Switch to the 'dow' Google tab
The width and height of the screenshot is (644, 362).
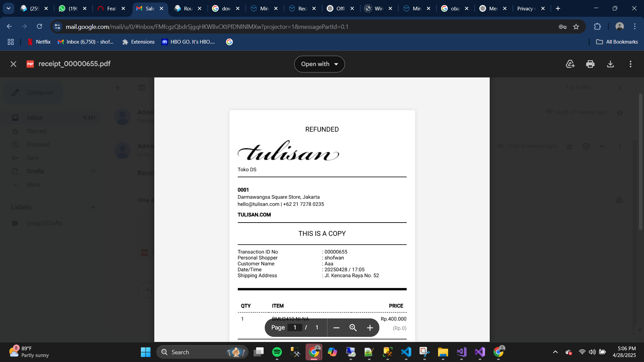coord(226,8)
